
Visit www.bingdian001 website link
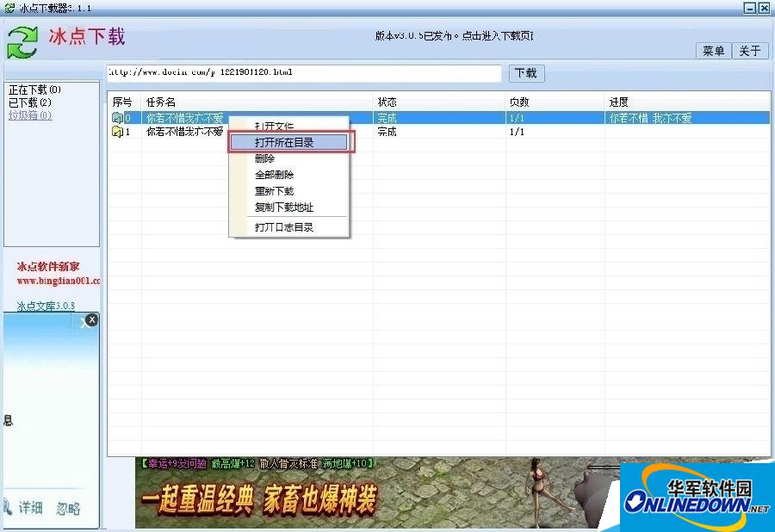point(59,281)
